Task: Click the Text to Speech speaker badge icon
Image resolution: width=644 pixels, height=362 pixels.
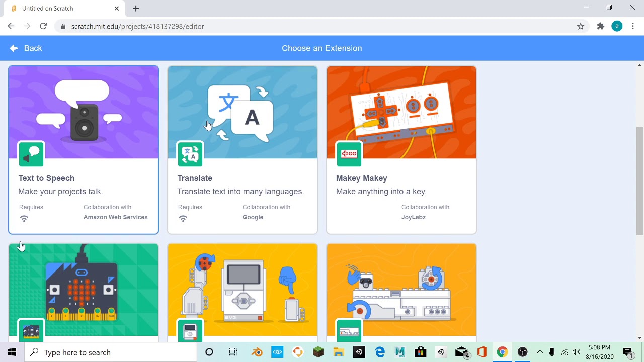Action: (31, 154)
